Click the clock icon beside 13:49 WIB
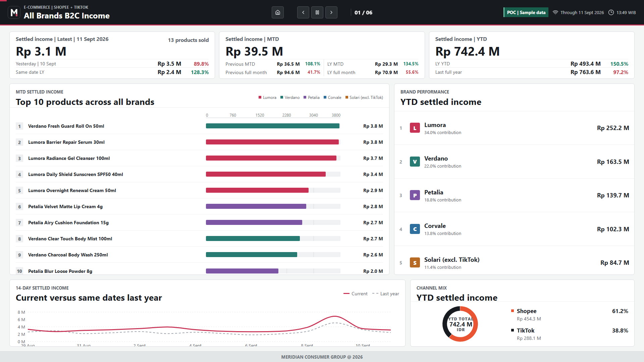The width and height of the screenshot is (644, 362). click(611, 12)
